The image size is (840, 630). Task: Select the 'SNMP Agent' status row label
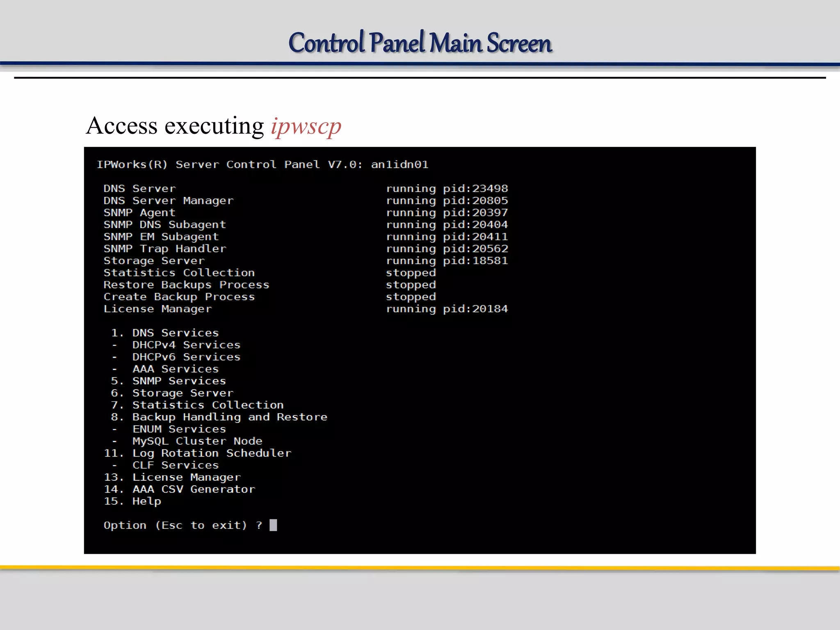[139, 212]
